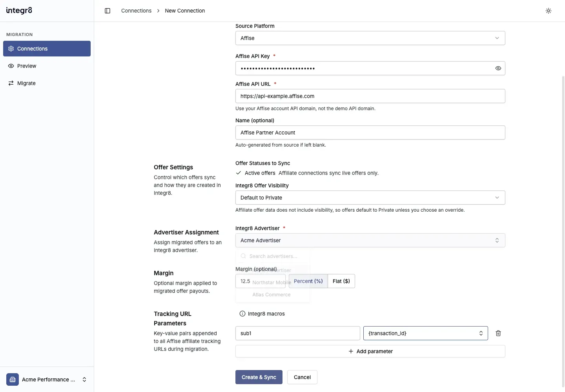The width and height of the screenshot is (565, 392).
Task: Click the Tracking URL Parameters heading
Action: [x=173, y=319]
